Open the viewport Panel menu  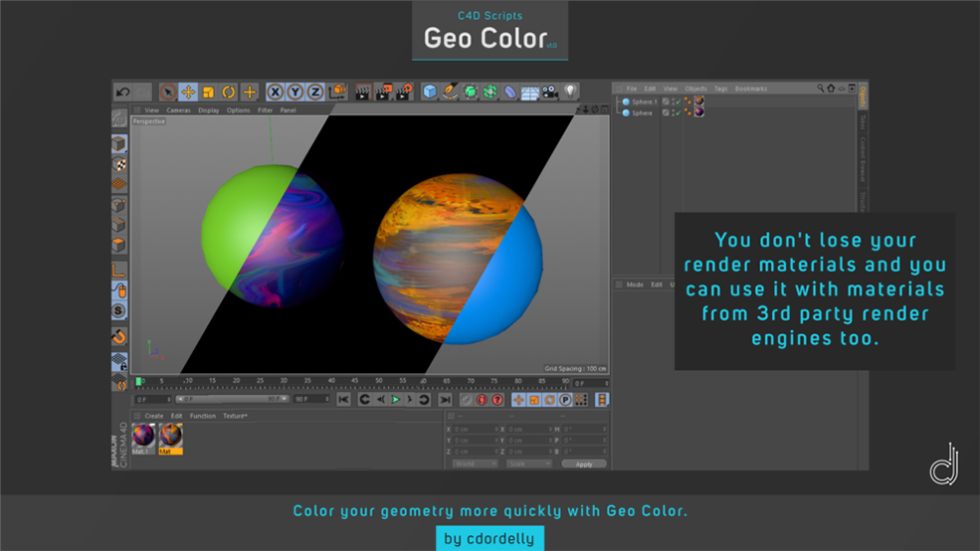tap(289, 110)
